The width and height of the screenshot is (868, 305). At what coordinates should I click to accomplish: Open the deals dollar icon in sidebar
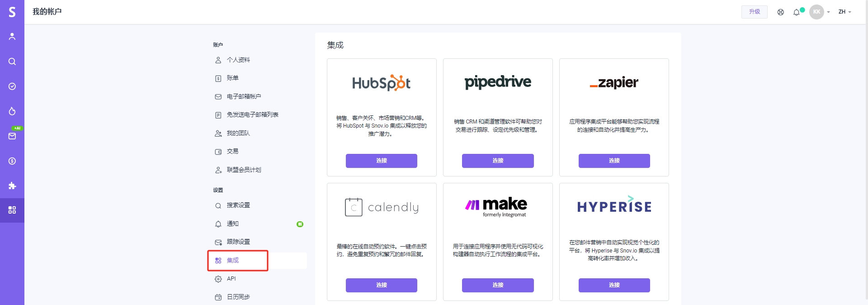[12, 161]
